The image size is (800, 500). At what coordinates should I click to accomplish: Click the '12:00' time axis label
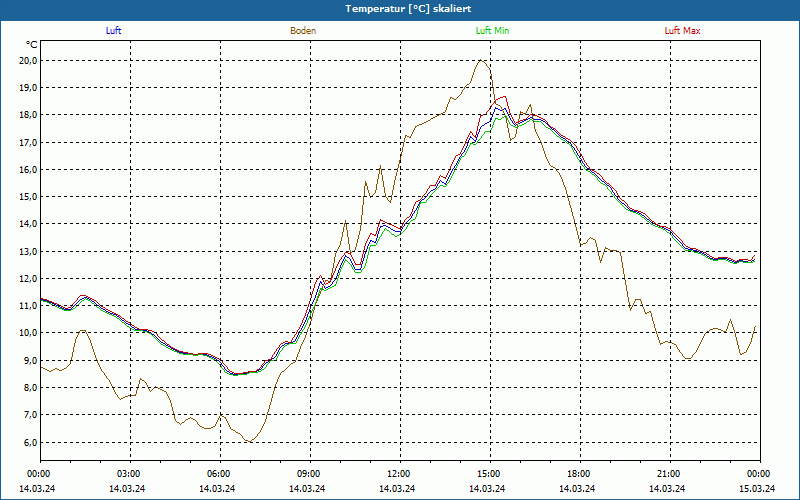(398, 474)
